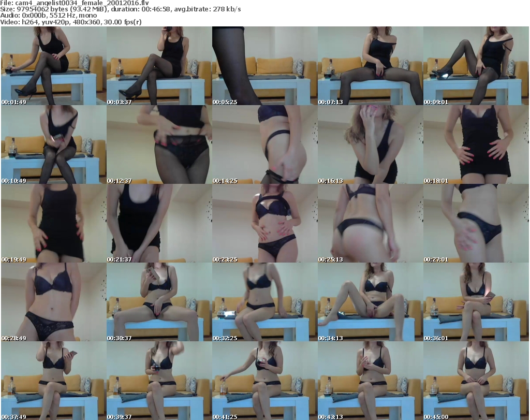Open the frame labeled 00:43:13
This screenshot has height=420, width=530.
point(370,381)
